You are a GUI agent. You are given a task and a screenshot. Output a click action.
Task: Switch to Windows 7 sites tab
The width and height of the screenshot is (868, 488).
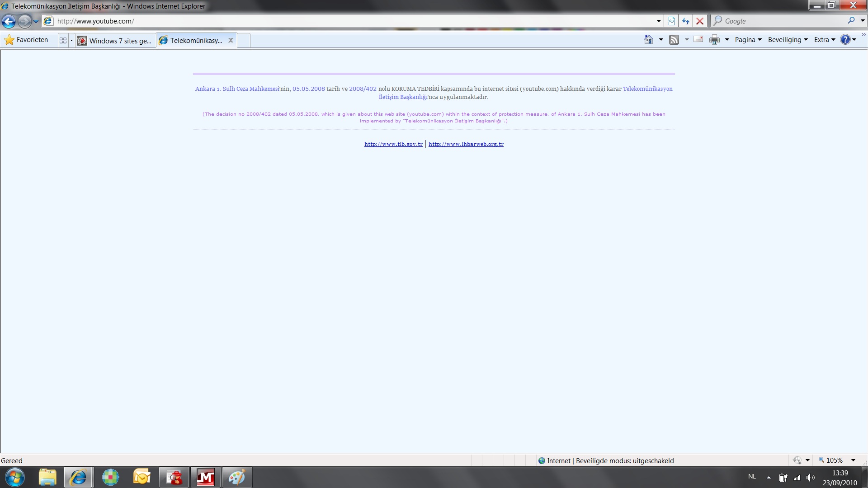pyautogui.click(x=116, y=41)
